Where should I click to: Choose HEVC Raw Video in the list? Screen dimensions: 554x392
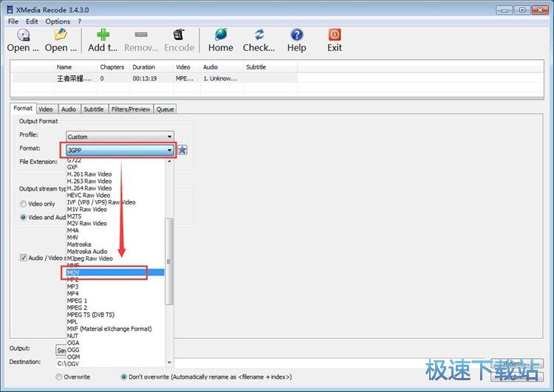pos(115,195)
